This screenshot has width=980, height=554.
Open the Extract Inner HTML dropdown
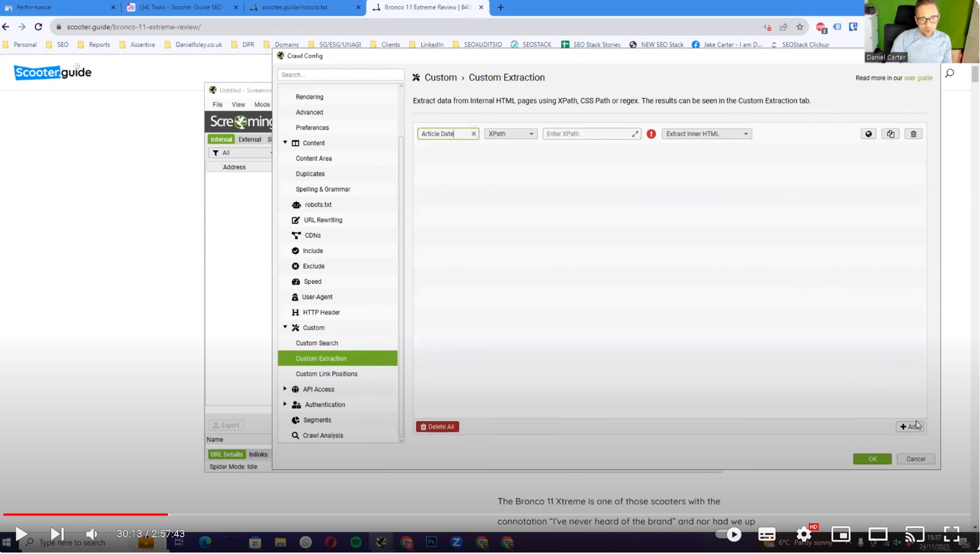click(706, 134)
